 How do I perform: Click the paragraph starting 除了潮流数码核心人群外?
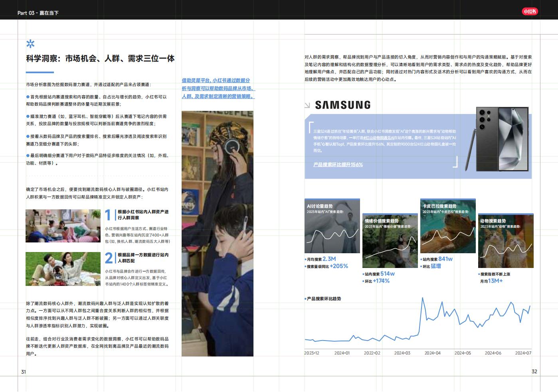click(97, 315)
